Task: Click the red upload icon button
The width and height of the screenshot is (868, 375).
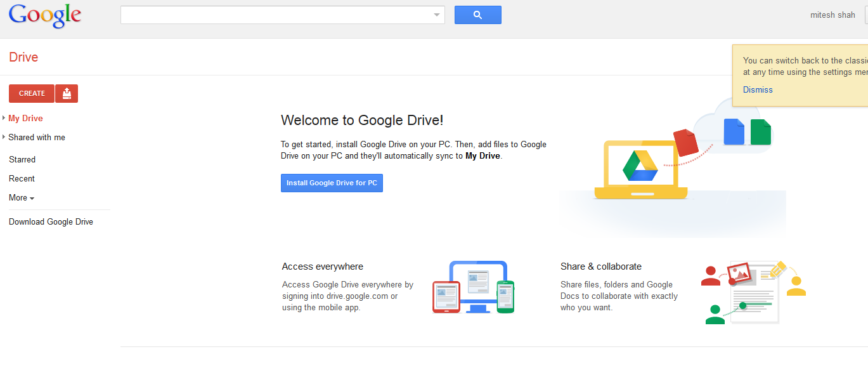Action: [x=67, y=93]
